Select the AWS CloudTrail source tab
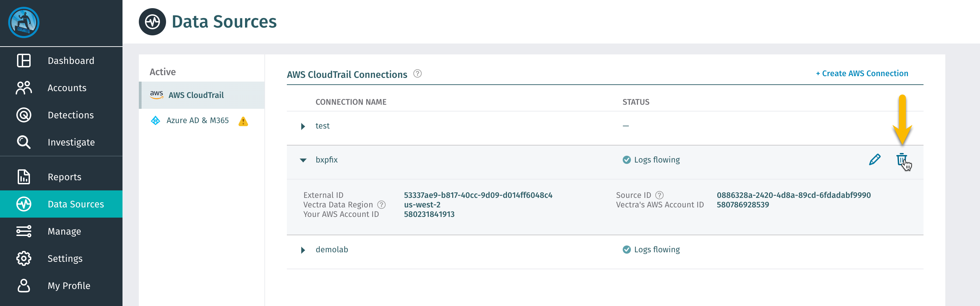Image resolution: width=980 pixels, height=306 pixels. tap(196, 95)
